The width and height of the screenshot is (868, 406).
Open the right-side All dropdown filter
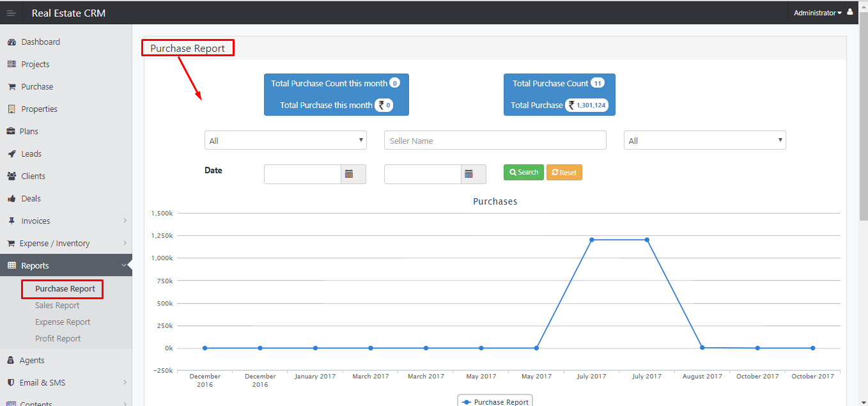click(x=705, y=141)
